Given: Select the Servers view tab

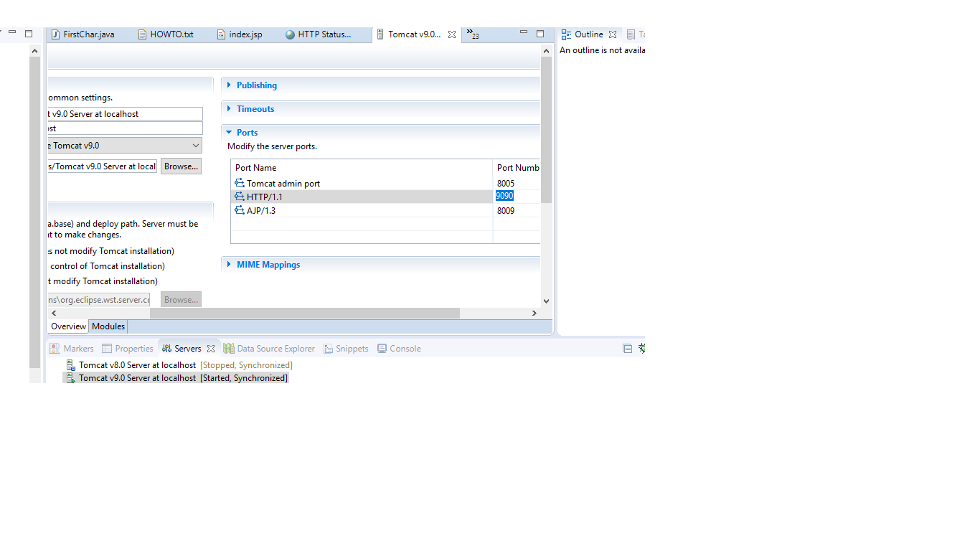Looking at the screenshot, I should click(187, 349).
